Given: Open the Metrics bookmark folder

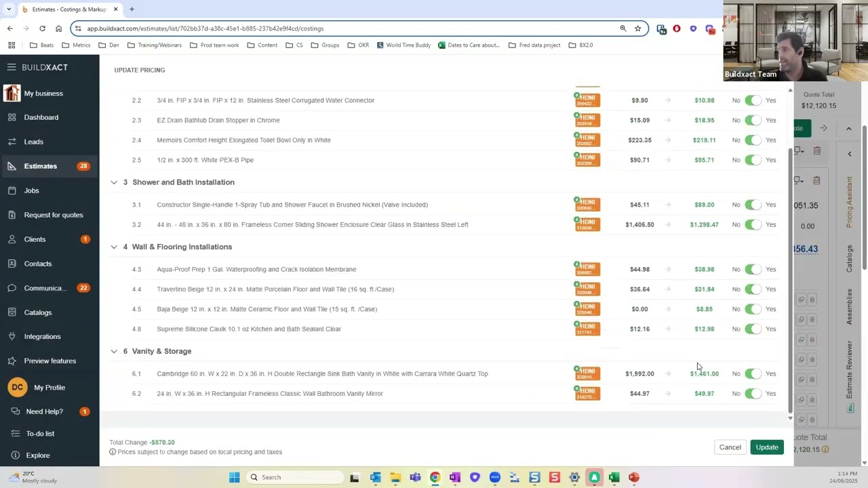Looking at the screenshot, I should [x=75, y=45].
